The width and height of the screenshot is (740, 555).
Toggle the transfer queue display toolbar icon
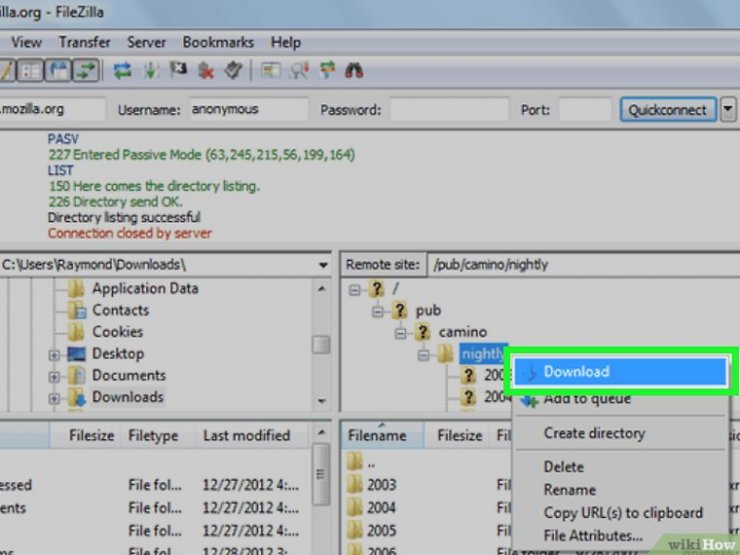point(86,71)
